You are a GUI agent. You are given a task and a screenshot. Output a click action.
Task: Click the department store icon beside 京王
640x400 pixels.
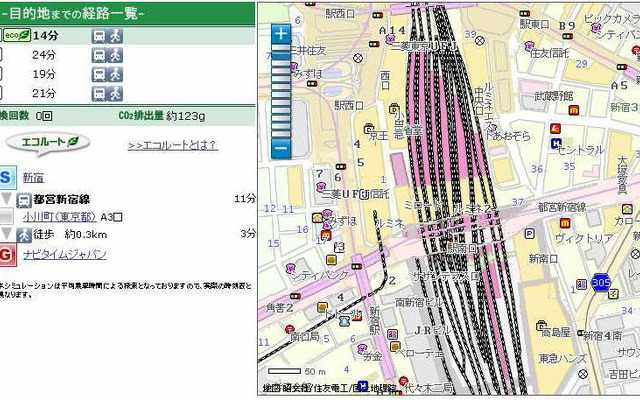(369, 129)
